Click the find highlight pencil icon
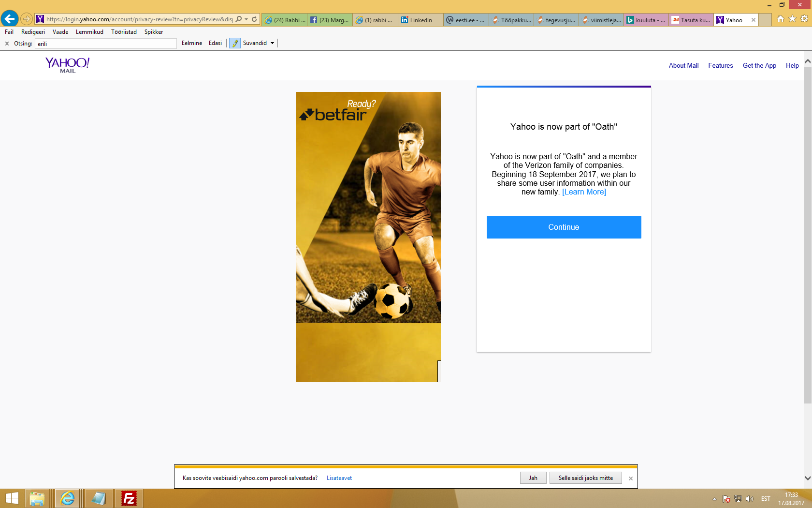This screenshot has height=508, width=812. pyautogui.click(x=235, y=43)
